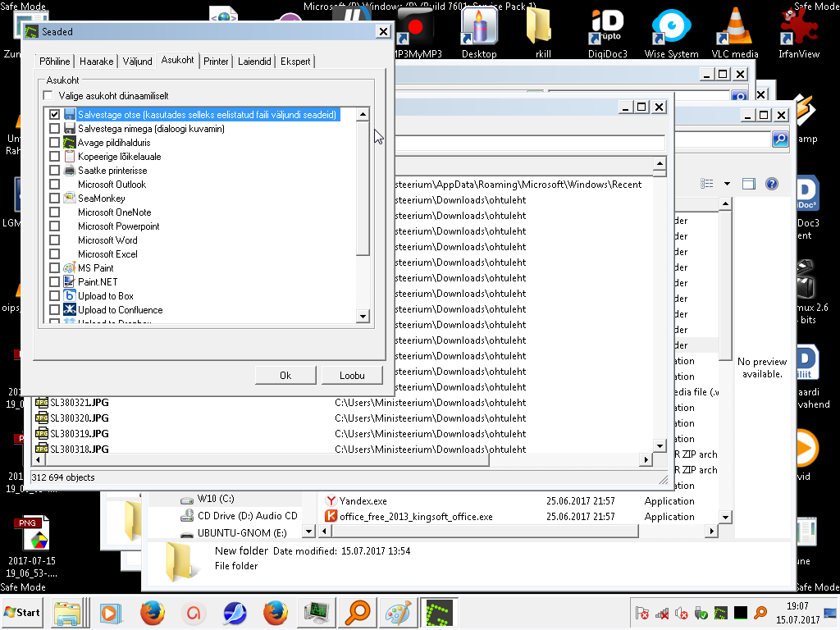Switch to the Laiendid tab
The width and height of the screenshot is (840, 630).
(x=254, y=62)
